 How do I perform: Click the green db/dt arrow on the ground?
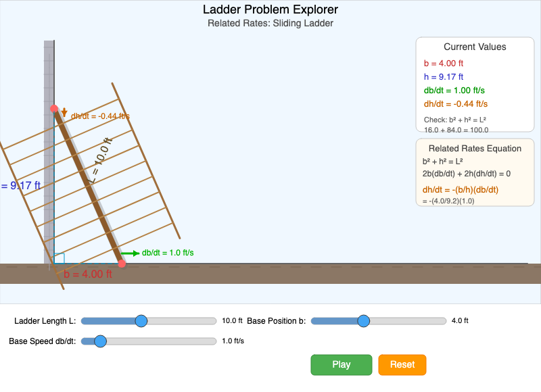[132, 251]
